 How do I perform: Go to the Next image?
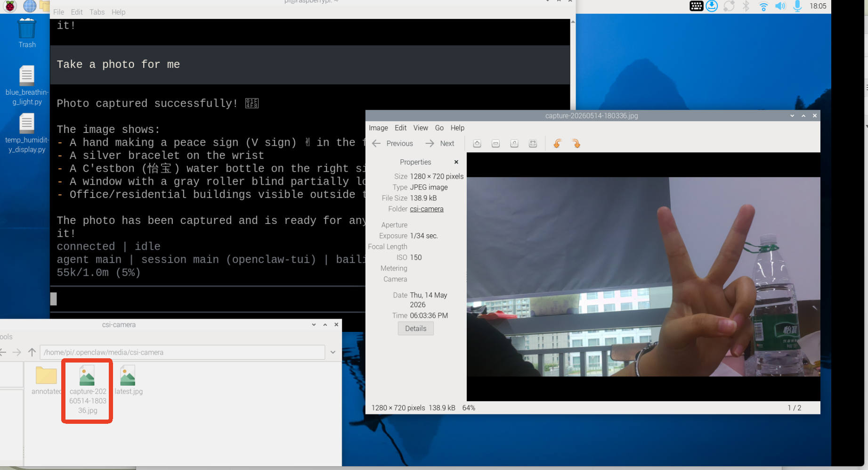(440, 143)
